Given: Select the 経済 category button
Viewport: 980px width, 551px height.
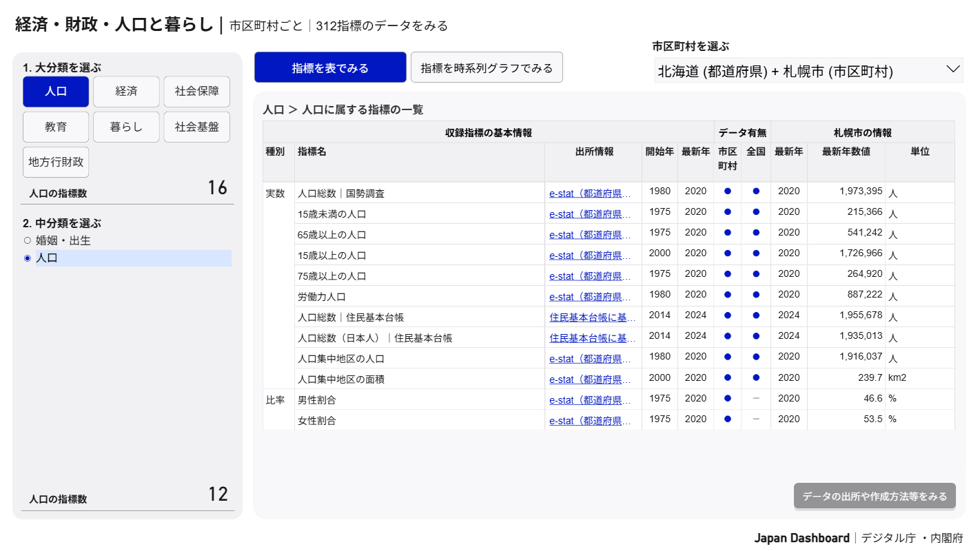Looking at the screenshot, I should [x=126, y=91].
